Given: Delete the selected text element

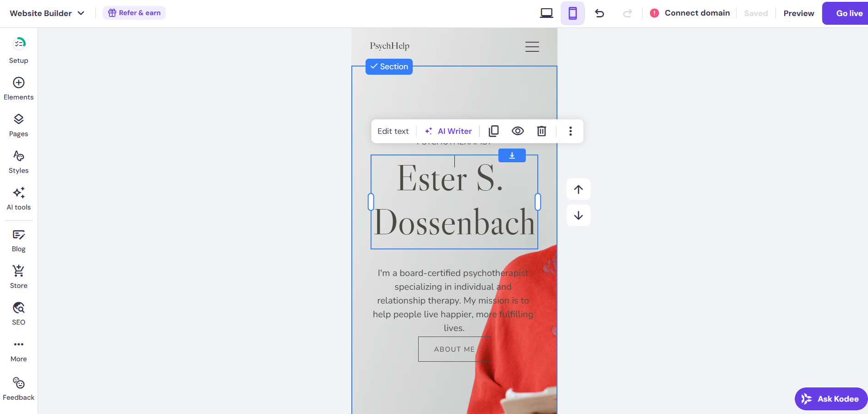Looking at the screenshot, I should [541, 131].
